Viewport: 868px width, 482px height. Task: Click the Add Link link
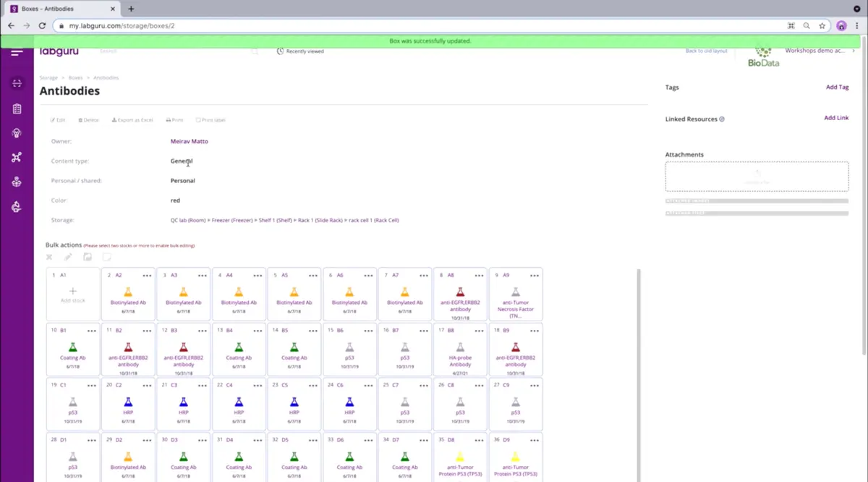click(x=836, y=118)
